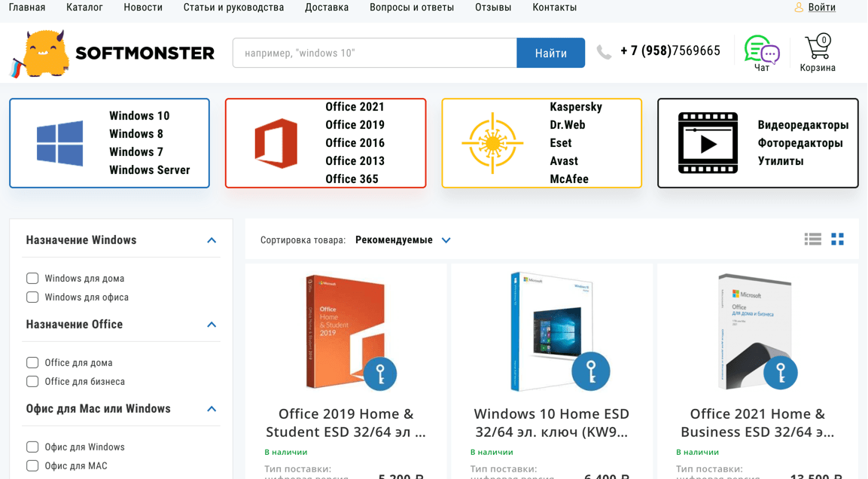Viewport: 868px width, 479px height.
Task: Click the antivirus target icon in yellow card
Action: 492,143
